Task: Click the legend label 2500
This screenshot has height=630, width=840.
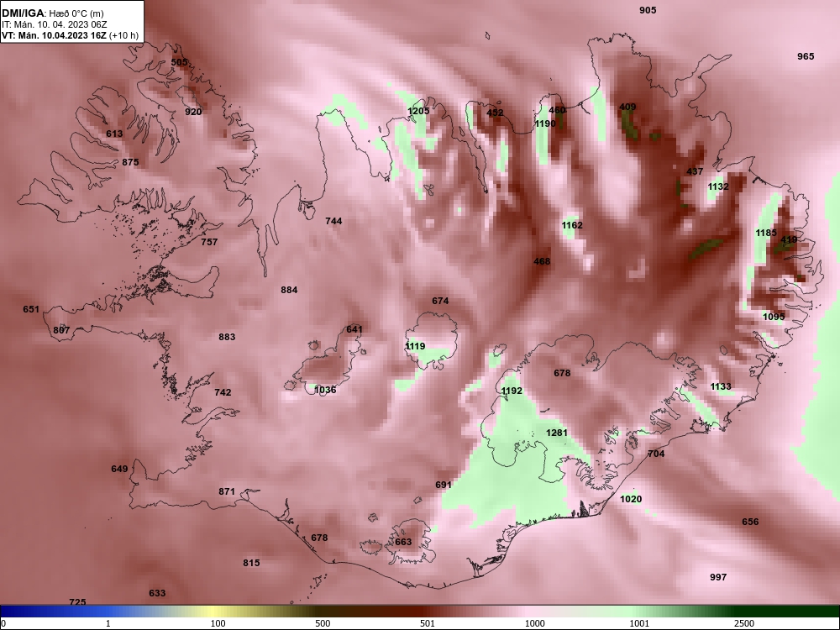Action: (744, 623)
